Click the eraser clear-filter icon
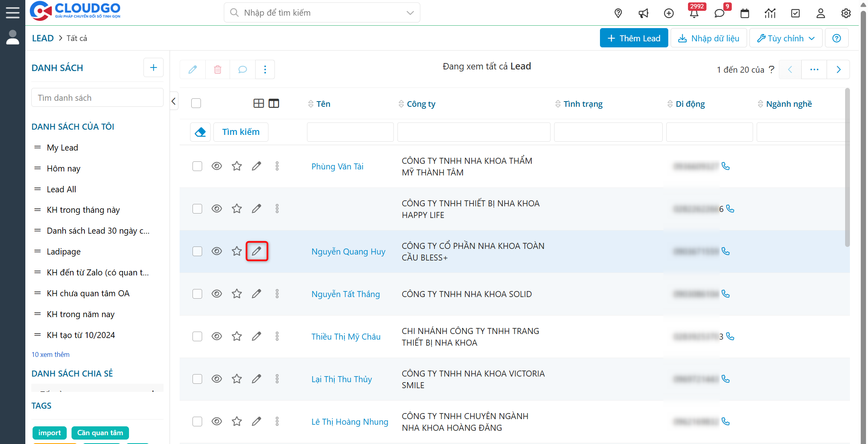Image resolution: width=868 pixels, height=444 pixels. tap(200, 132)
